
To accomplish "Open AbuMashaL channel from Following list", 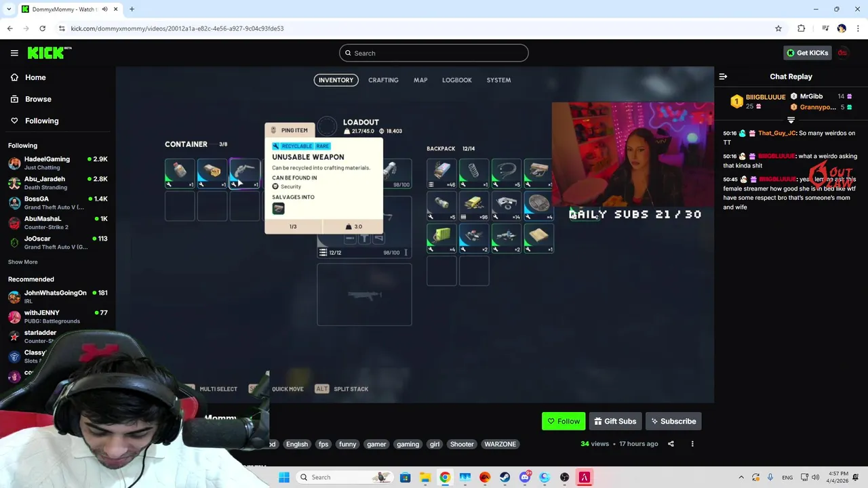I will [58, 222].
